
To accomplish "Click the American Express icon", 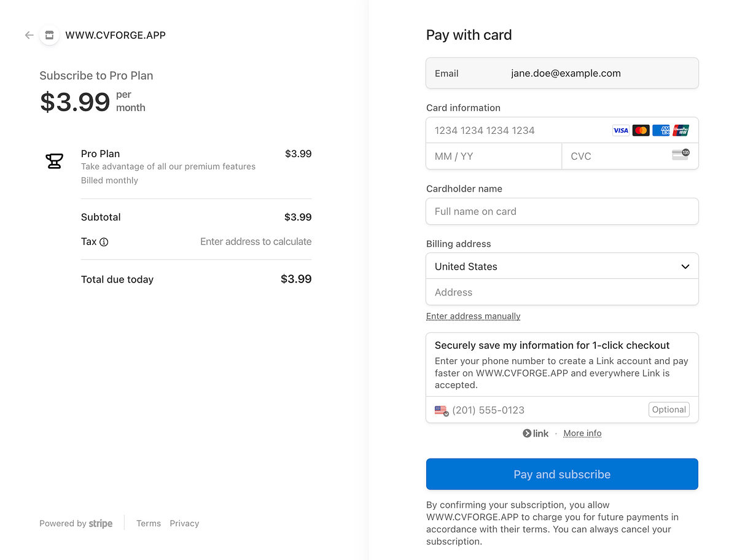I will point(661,130).
